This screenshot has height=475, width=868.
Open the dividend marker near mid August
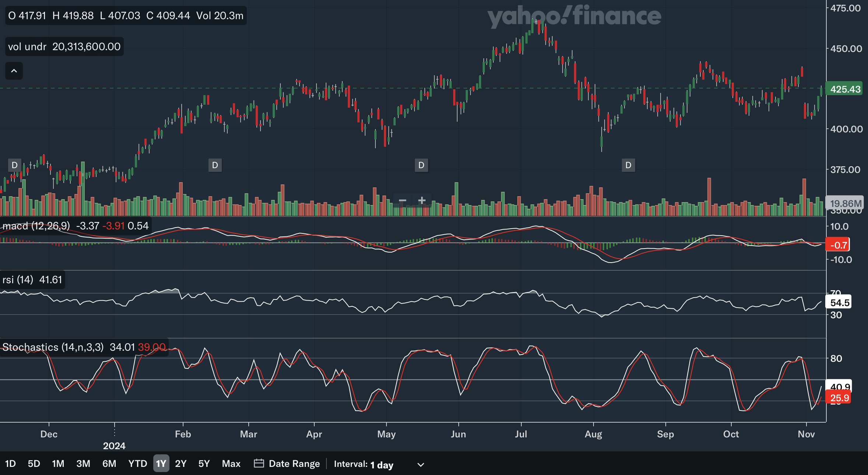629,165
